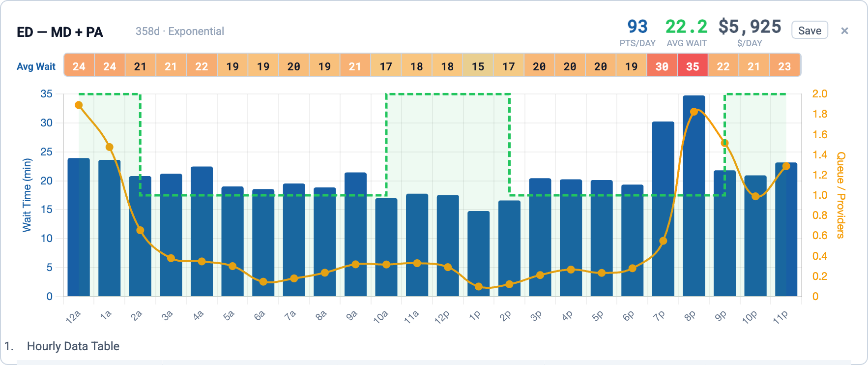Click the Save button
This screenshot has height=365, width=868.
tap(810, 30)
